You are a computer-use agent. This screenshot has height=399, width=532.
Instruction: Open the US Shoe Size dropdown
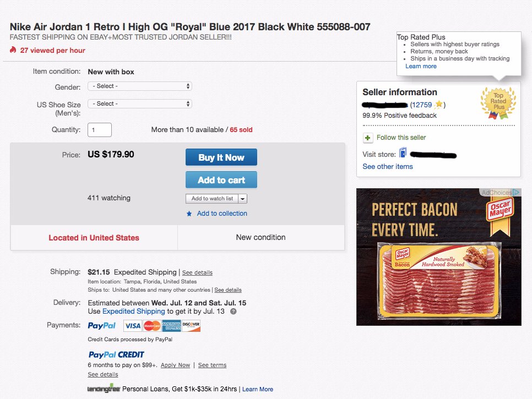pos(140,103)
